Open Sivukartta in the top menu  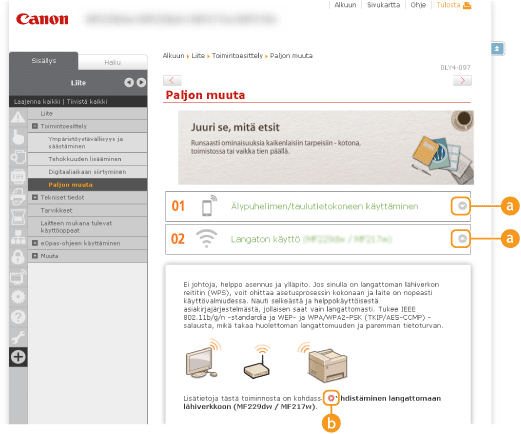coord(383,5)
